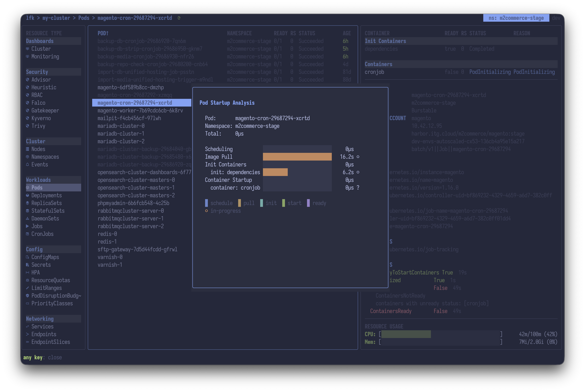Click the Gatekeeper shield icon
Image resolution: width=585 pixels, height=392 pixels.
click(x=28, y=111)
